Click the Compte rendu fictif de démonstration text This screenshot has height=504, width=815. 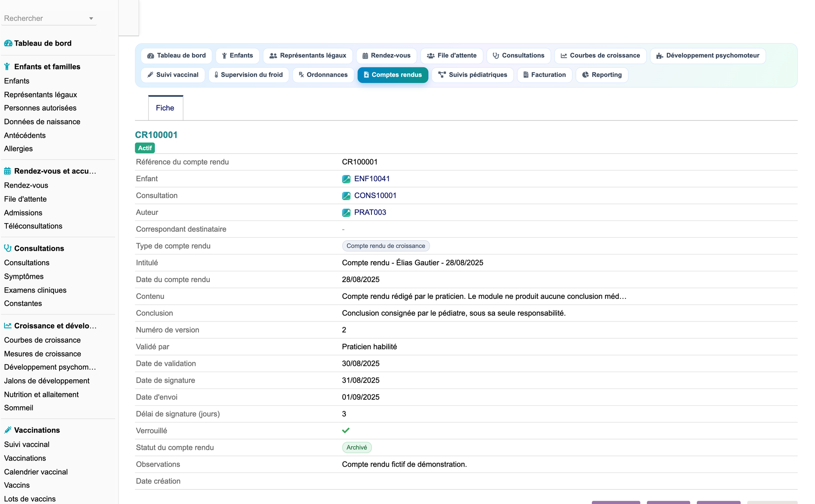tap(404, 464)
